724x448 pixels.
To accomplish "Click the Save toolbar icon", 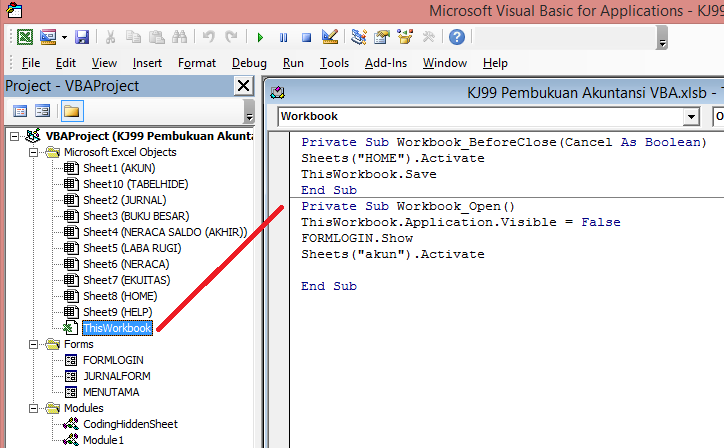I will (x=82, y=37).
